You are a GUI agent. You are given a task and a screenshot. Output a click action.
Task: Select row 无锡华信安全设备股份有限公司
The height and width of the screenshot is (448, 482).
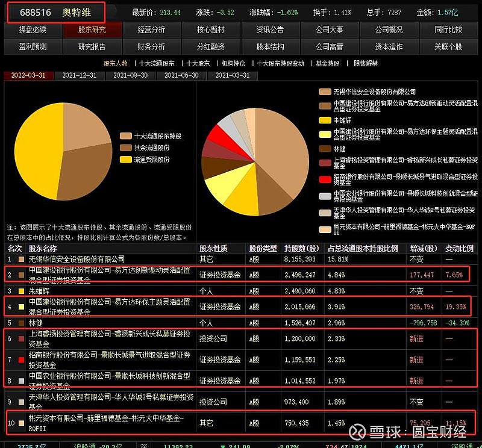(240, 259)
